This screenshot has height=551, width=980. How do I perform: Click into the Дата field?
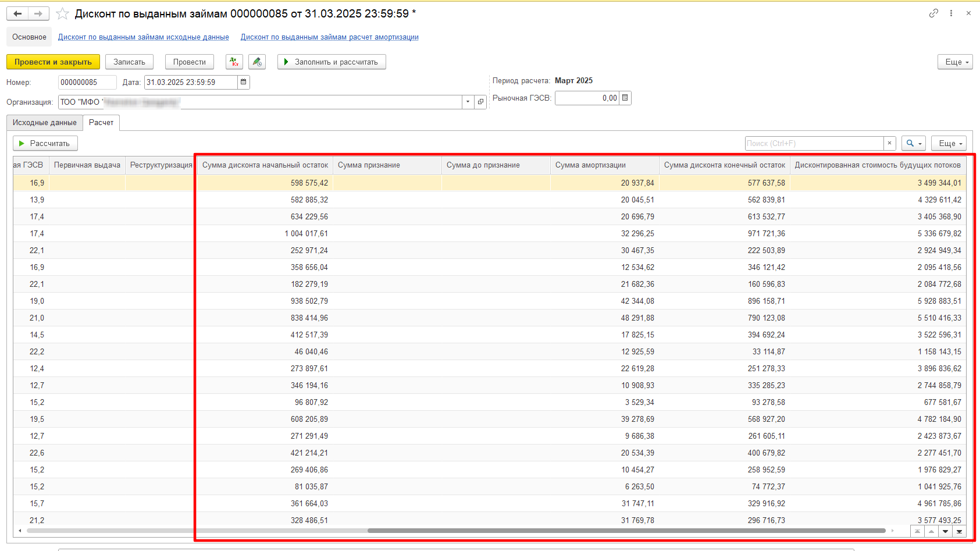(191, 82)
